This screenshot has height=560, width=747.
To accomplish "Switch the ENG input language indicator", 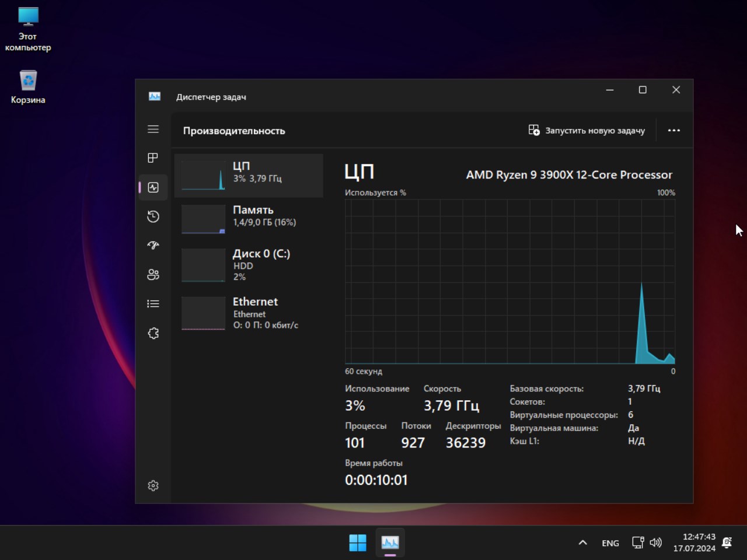I will [610, 543].
